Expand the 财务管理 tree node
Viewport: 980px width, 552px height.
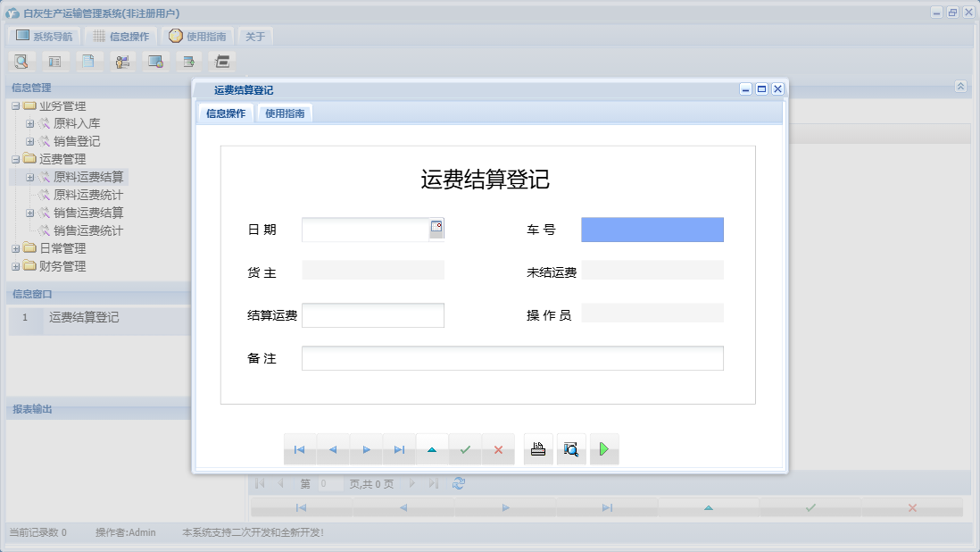coord(15,266)
